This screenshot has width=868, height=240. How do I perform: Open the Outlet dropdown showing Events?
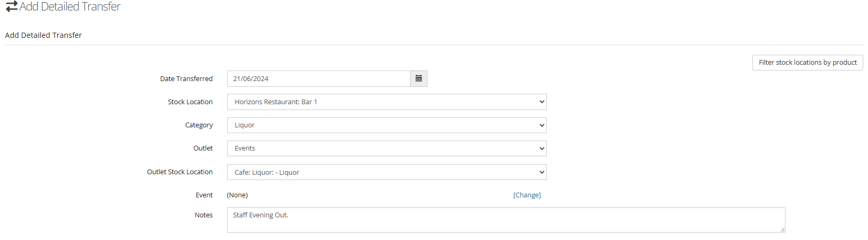[386, 148]
